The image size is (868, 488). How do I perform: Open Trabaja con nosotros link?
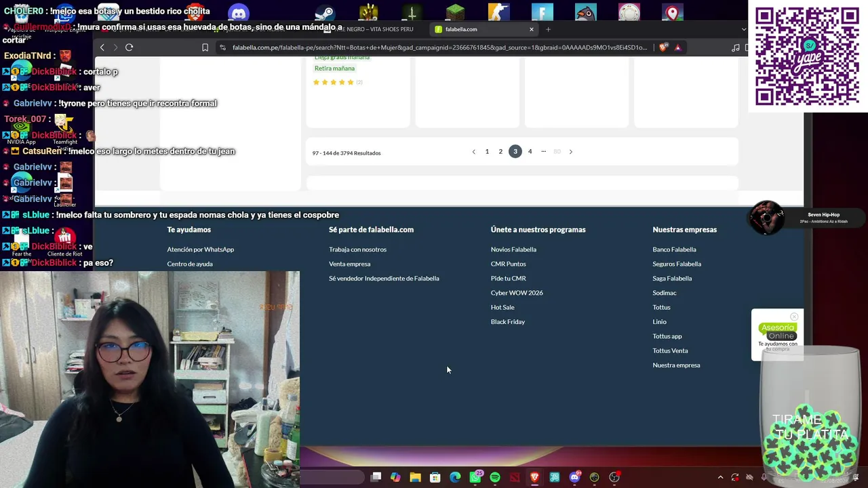pyautogui.click(x=357, y=249)
